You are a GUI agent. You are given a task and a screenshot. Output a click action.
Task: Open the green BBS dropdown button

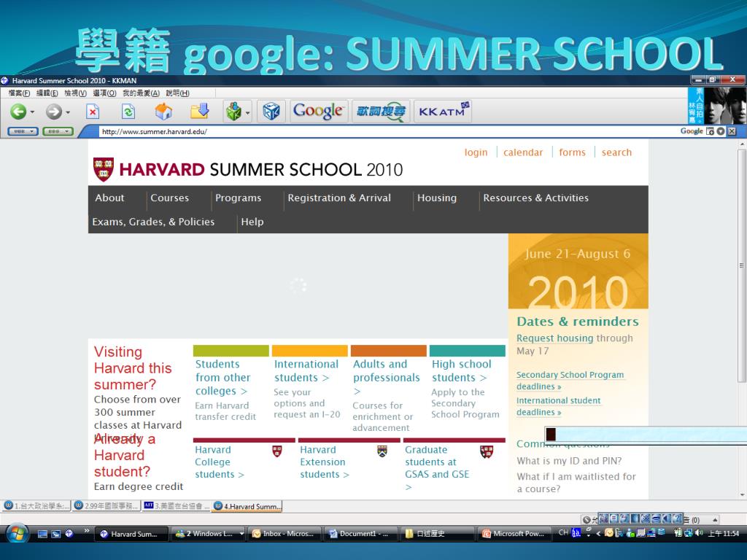(x=58, y=131)
